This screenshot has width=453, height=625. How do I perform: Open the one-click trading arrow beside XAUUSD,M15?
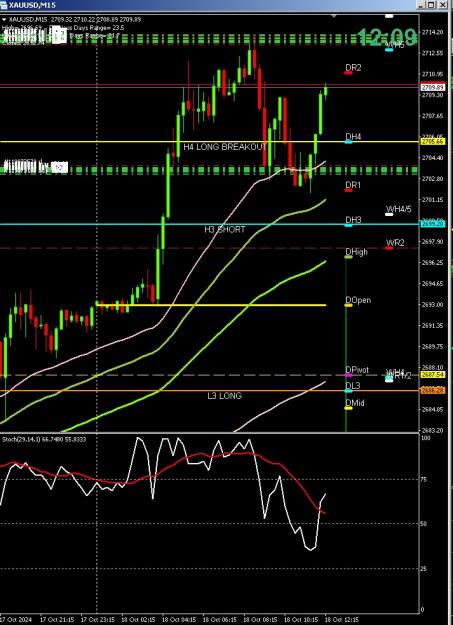click(4, 19)
